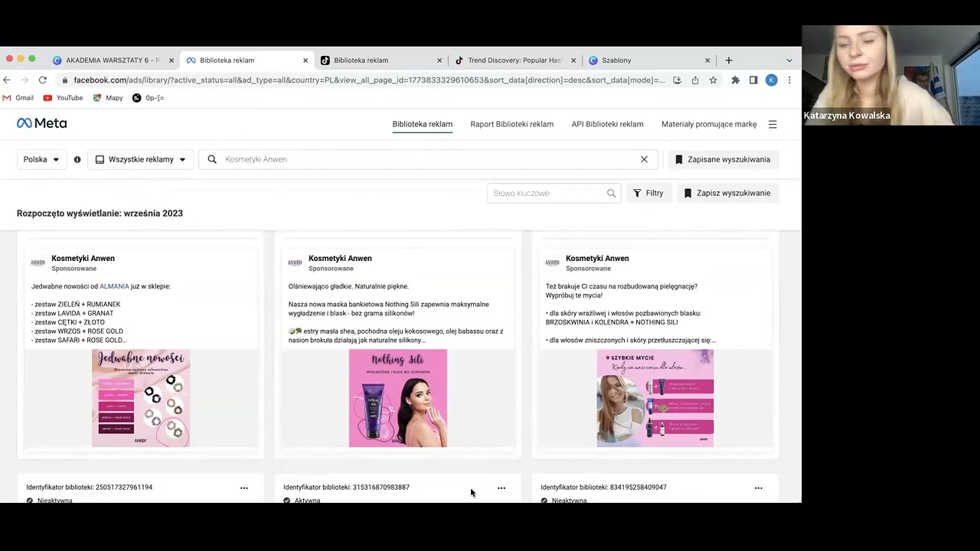The height and width of the screenshot is (551, 980).
Task: Open Raport Biblioteki reklam
Action: 512,124
